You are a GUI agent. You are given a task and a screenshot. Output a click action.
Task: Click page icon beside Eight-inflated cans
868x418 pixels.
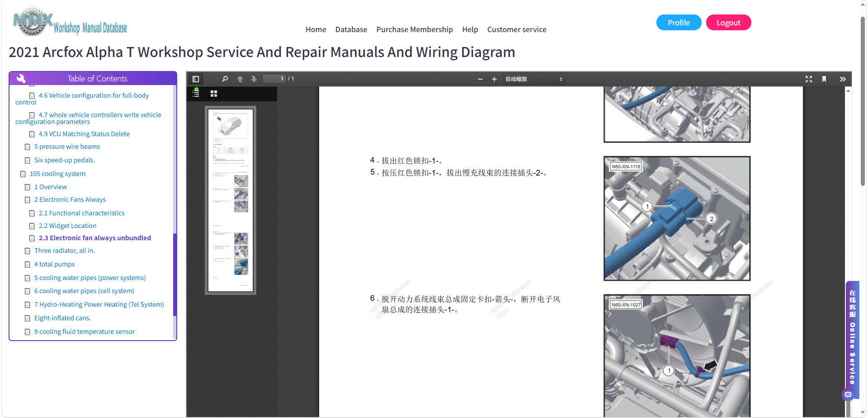pos(28,318)
